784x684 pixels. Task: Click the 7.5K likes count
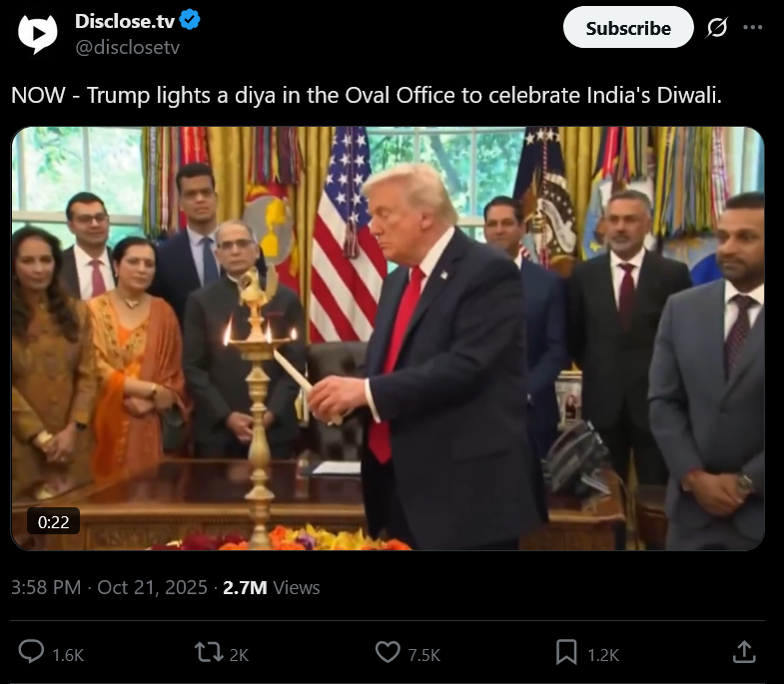point(424,655)
